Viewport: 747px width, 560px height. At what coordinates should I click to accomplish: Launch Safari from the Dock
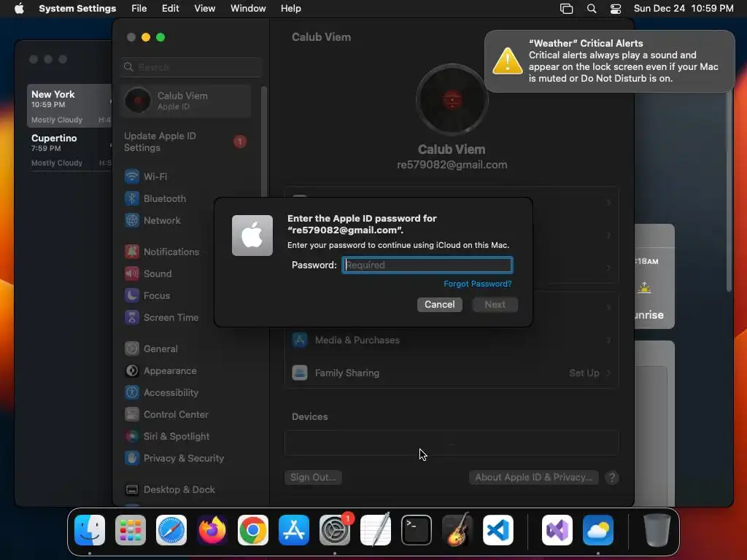coord(171,530)
